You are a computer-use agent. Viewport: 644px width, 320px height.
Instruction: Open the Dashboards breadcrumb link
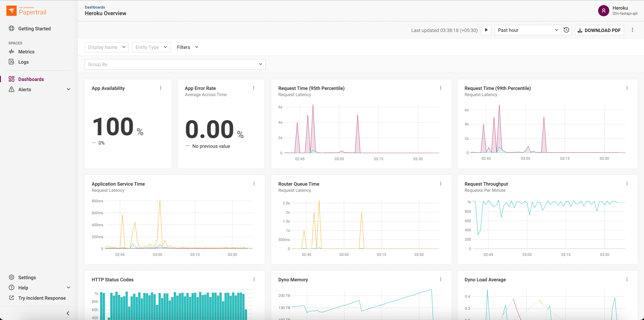point(95,7)
